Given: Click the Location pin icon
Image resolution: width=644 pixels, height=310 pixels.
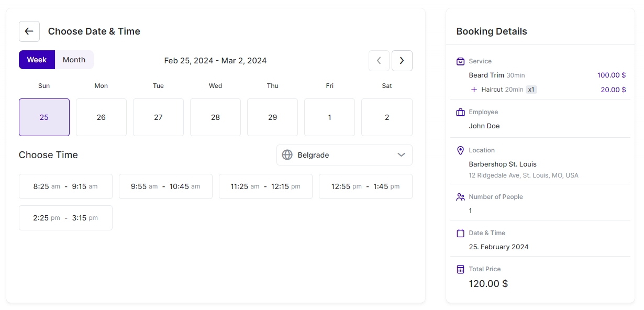Looking at the screenshot, I should point(460,150).
